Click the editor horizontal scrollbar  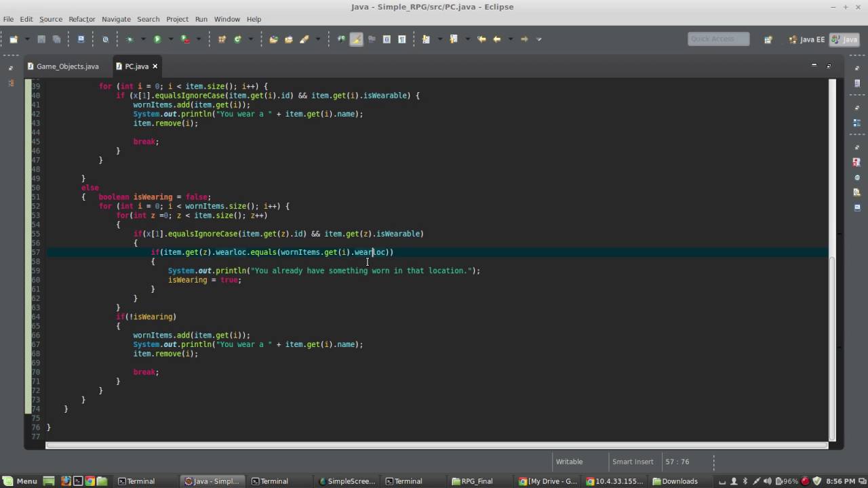coord(437,445)
